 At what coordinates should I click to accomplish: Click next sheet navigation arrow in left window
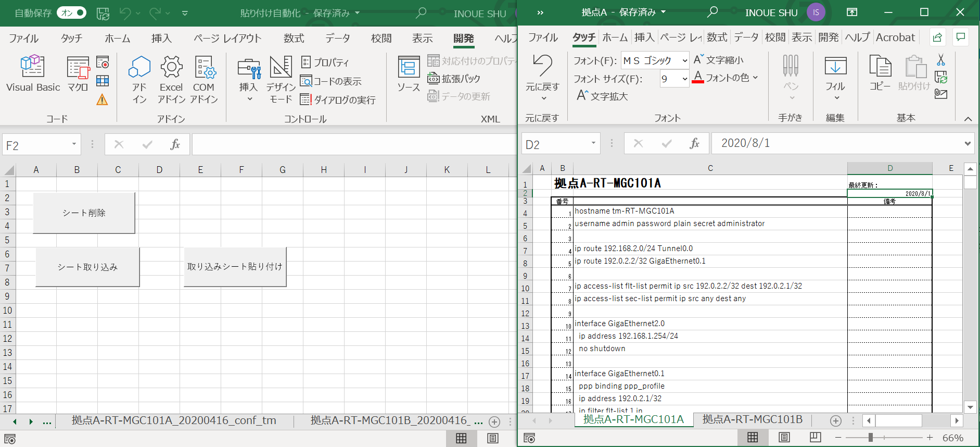coord(31,421)
